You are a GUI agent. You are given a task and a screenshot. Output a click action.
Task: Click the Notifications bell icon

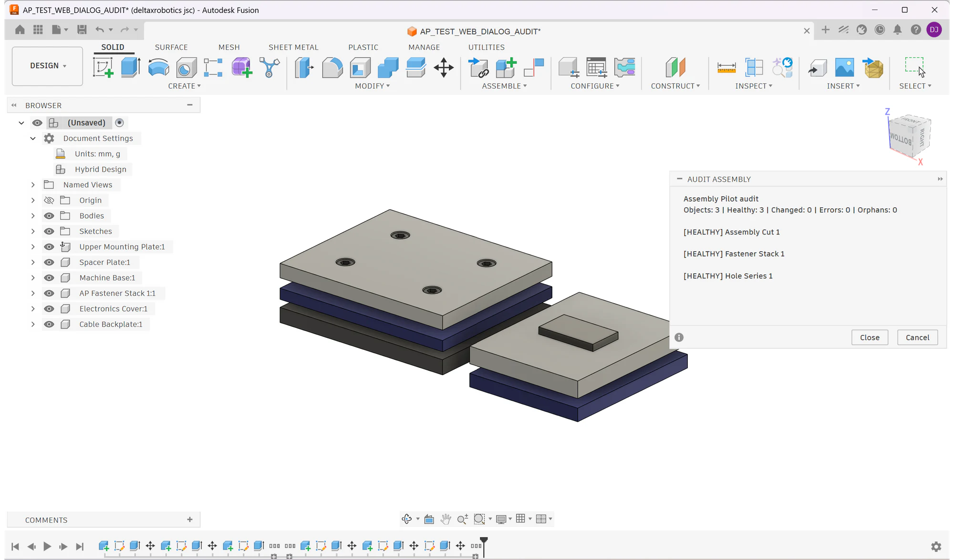pyautogui.click(x=897, y=30)
